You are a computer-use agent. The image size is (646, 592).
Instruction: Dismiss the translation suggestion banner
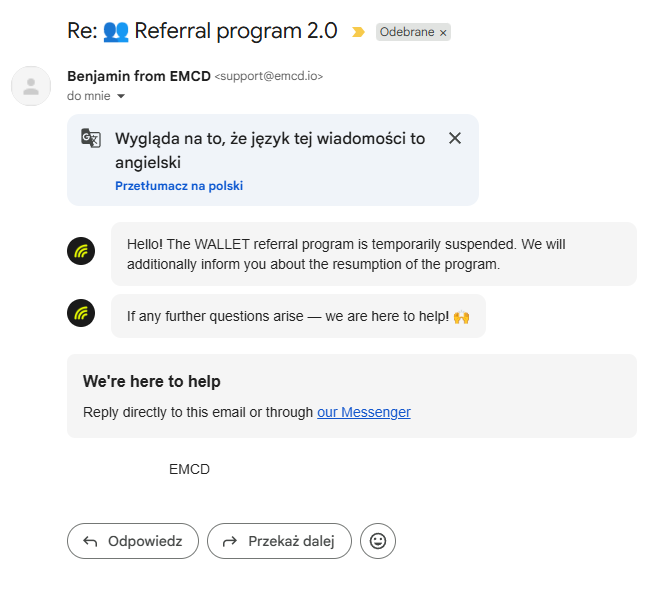pyautogui.click(x=455, y=138)
